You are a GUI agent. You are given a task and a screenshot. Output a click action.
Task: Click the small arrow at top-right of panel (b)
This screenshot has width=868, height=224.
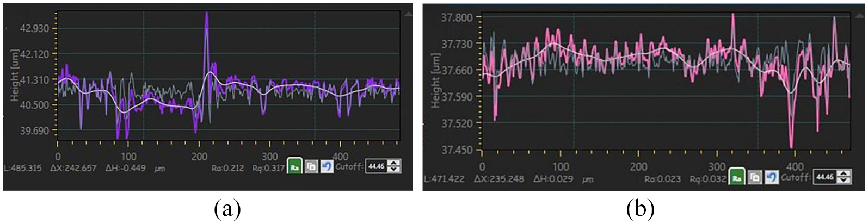click(860, 16)
